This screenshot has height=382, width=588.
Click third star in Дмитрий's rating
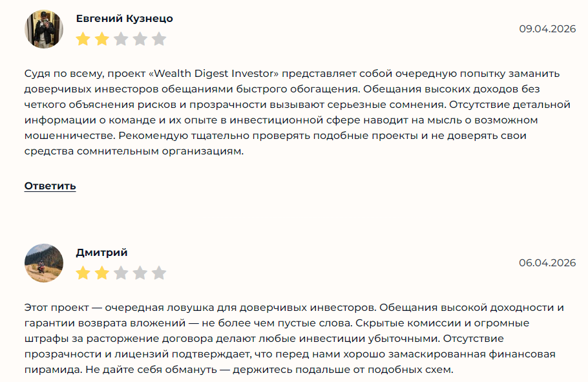tap(121, 273)
